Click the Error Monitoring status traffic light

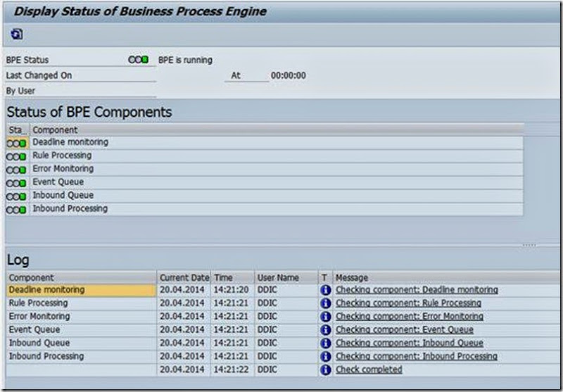(x=16, y=170)
